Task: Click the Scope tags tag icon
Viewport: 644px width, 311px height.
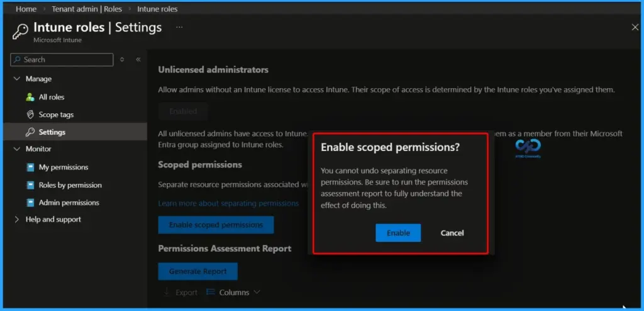Action: coord(30,115)
